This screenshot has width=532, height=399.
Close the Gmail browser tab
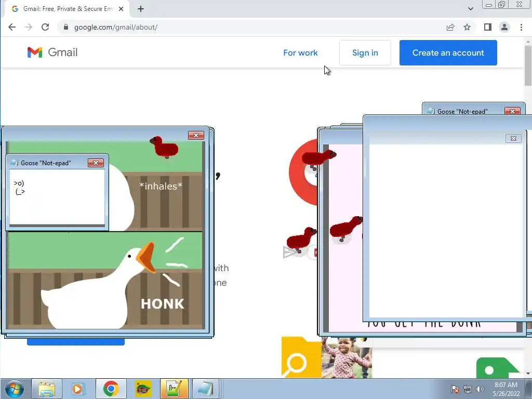click(121, 9)
